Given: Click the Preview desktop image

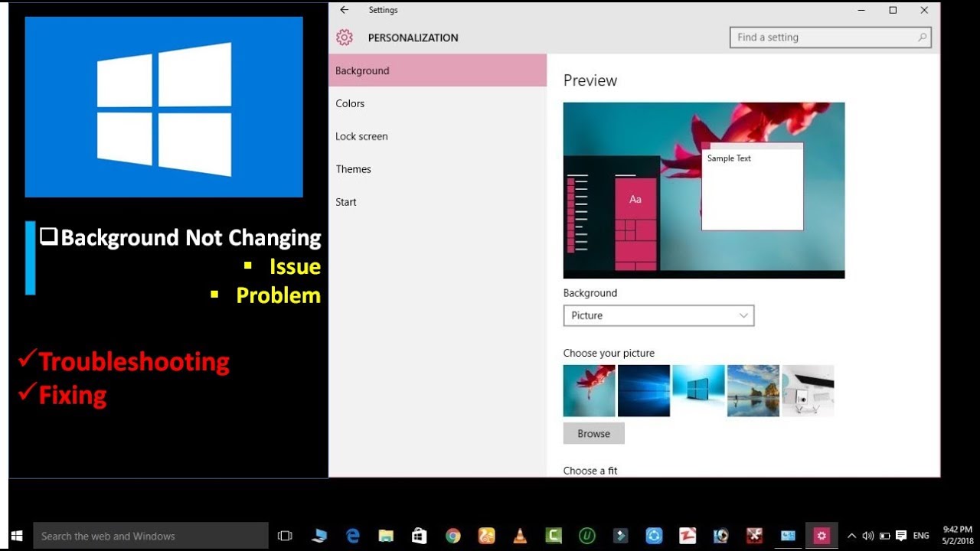Looking at the screenshot, I should click(x=704, y=190).
